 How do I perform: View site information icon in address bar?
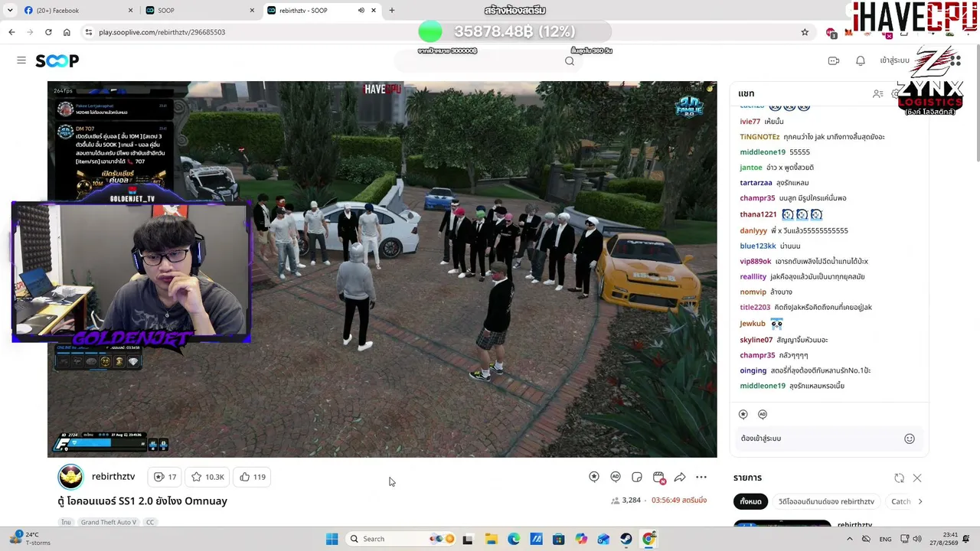pyautogui.click(x=89, y=32)
